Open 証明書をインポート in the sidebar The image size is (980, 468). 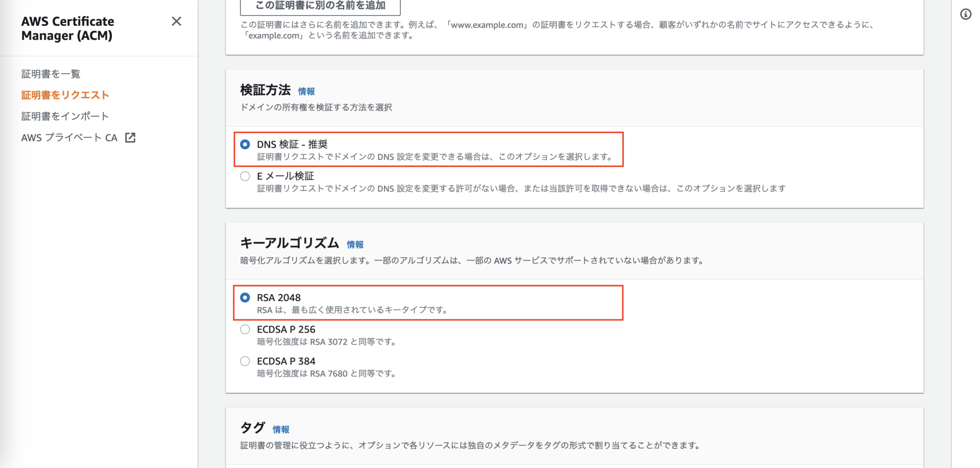[x=64, y=116]
